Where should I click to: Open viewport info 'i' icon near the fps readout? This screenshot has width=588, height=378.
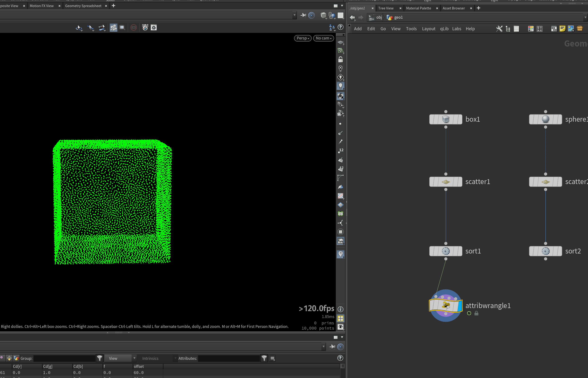point(341,309)
